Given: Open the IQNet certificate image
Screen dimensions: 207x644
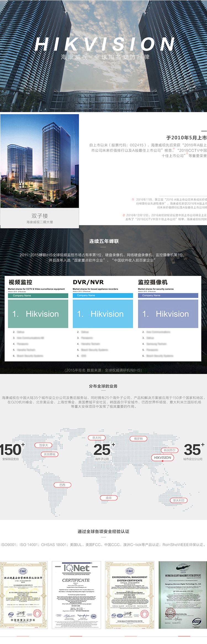Looking at the screenshot, I should click(76, 595).
